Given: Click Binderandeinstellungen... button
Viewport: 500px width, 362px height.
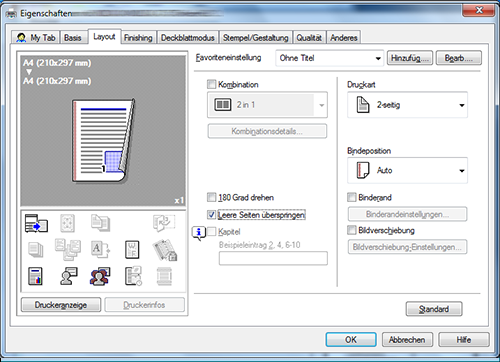Looking at the screenshot, I should click(407, 214).
